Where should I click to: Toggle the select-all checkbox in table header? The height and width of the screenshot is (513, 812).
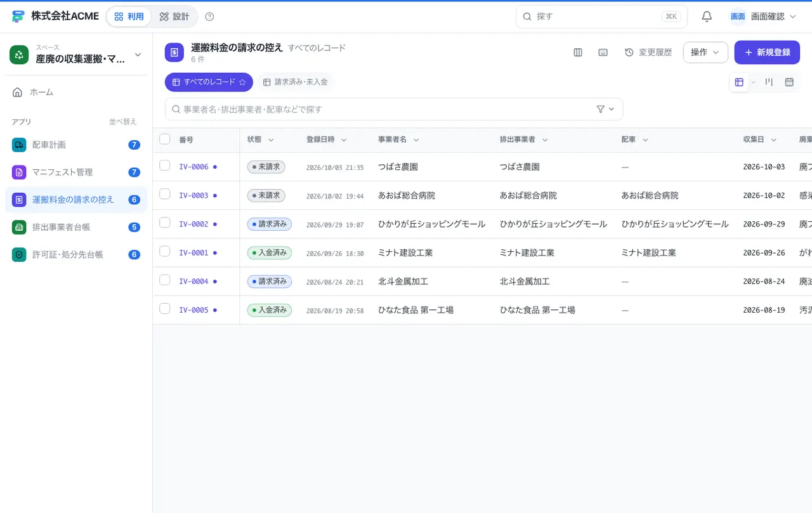[165, 139]
